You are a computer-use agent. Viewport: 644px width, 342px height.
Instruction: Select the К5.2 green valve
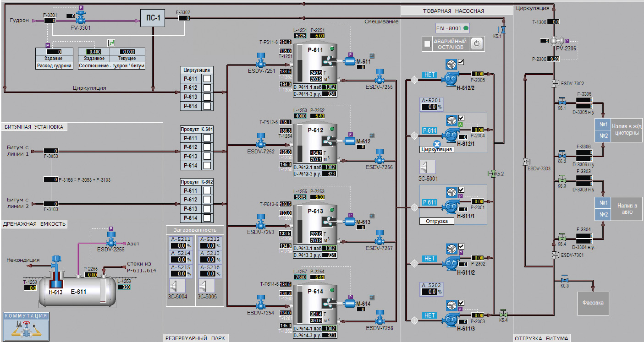tap(493, 174)
